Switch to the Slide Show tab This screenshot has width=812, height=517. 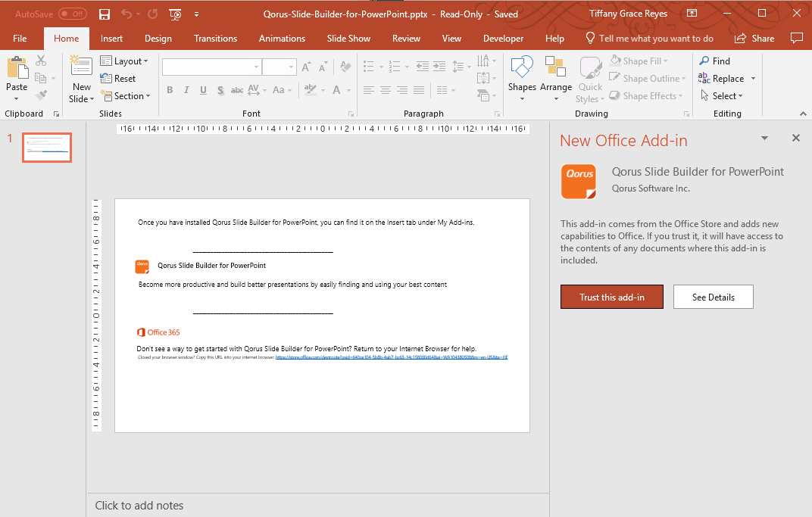(348, 39)
